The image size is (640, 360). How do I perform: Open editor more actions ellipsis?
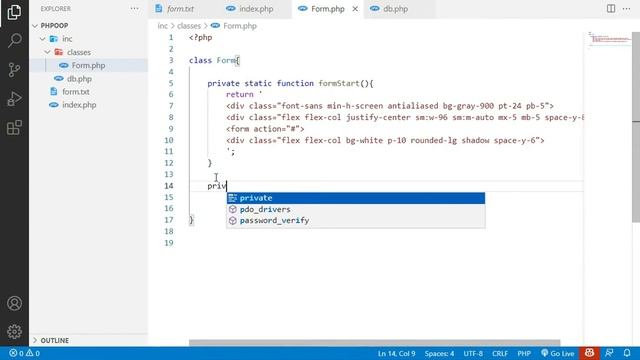627,9
